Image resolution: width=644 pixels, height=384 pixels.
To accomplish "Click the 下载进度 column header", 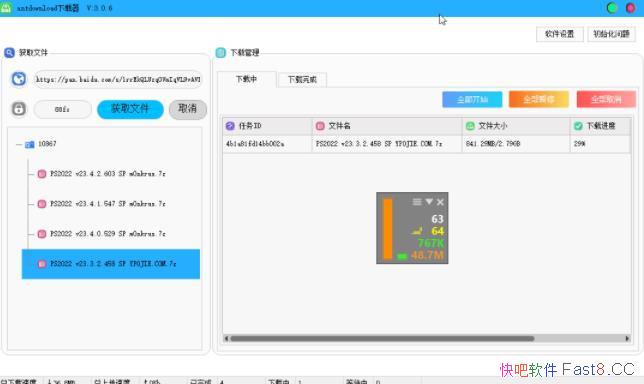I will 600,126.
